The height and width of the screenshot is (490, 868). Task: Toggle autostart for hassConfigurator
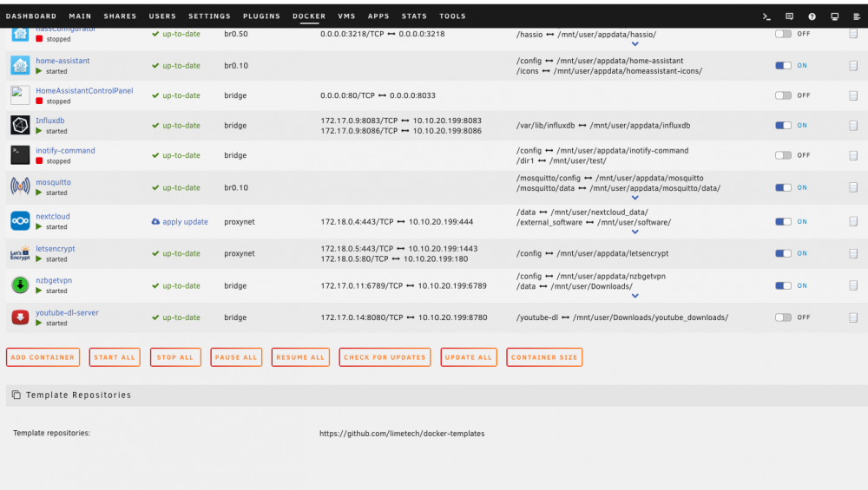[x=783, y=34]
